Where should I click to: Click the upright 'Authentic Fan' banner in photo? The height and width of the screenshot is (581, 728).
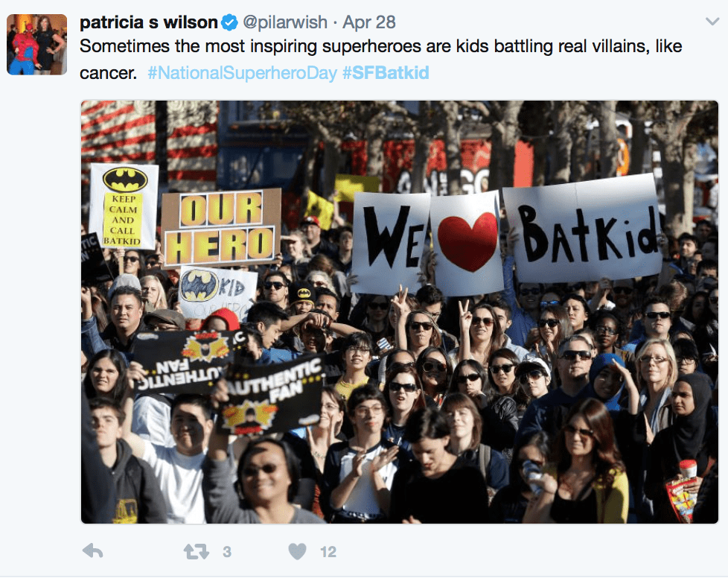[272, 394]
